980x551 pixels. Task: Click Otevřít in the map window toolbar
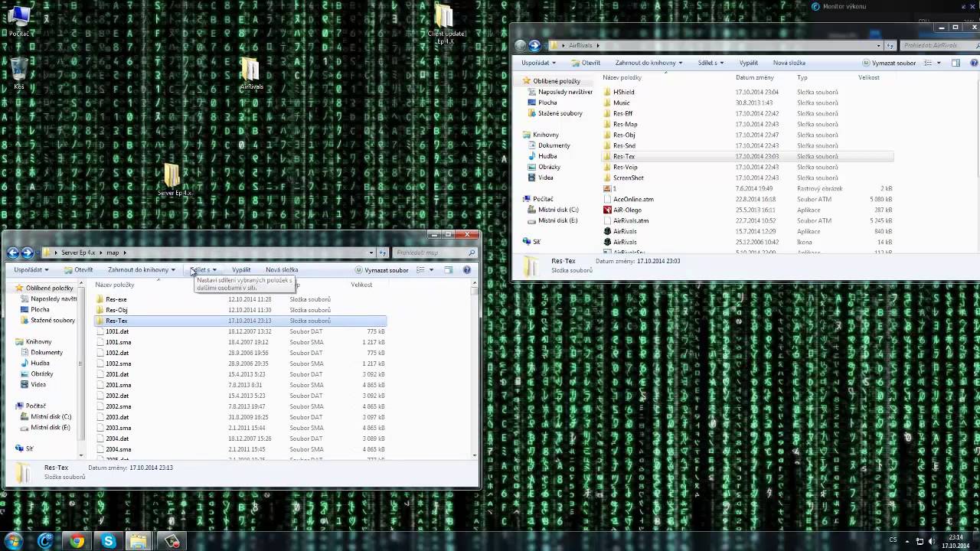[x=79, y=269]
